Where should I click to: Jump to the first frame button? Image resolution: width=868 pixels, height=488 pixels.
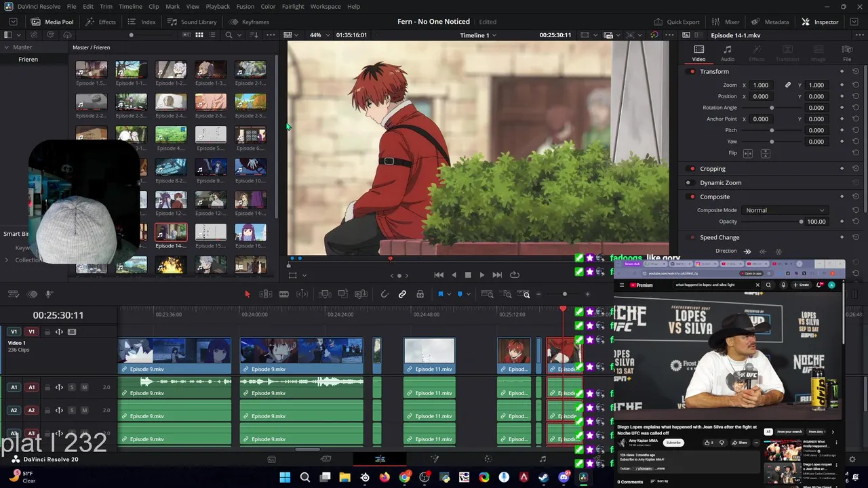click(x=439, y=274)
